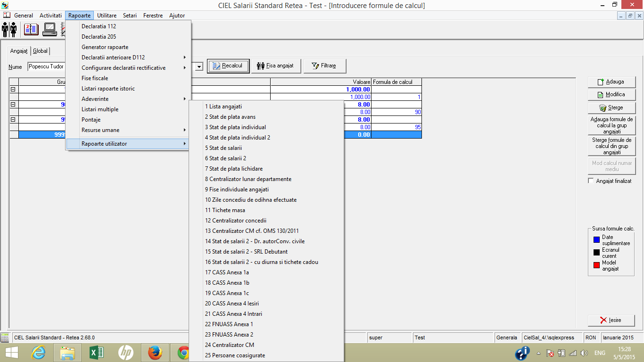Select Declaratia 112 from Rapoarte menu

click(x=129, y=26)
